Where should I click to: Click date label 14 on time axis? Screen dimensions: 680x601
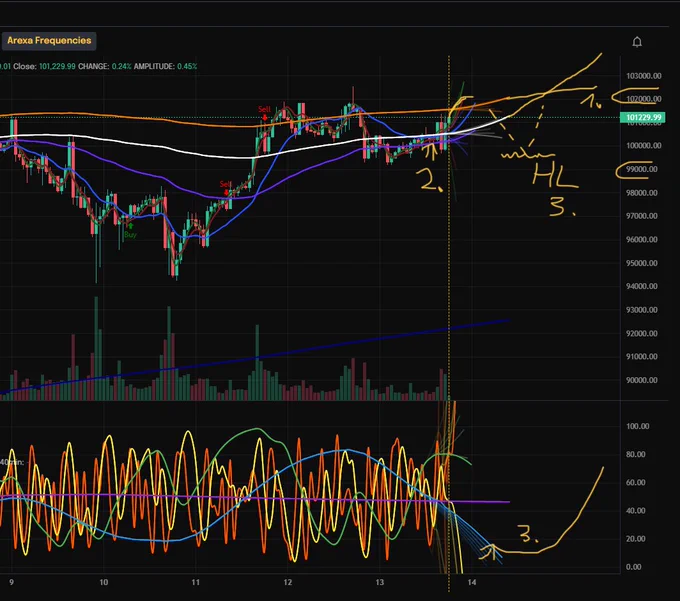tap(472, 582)
